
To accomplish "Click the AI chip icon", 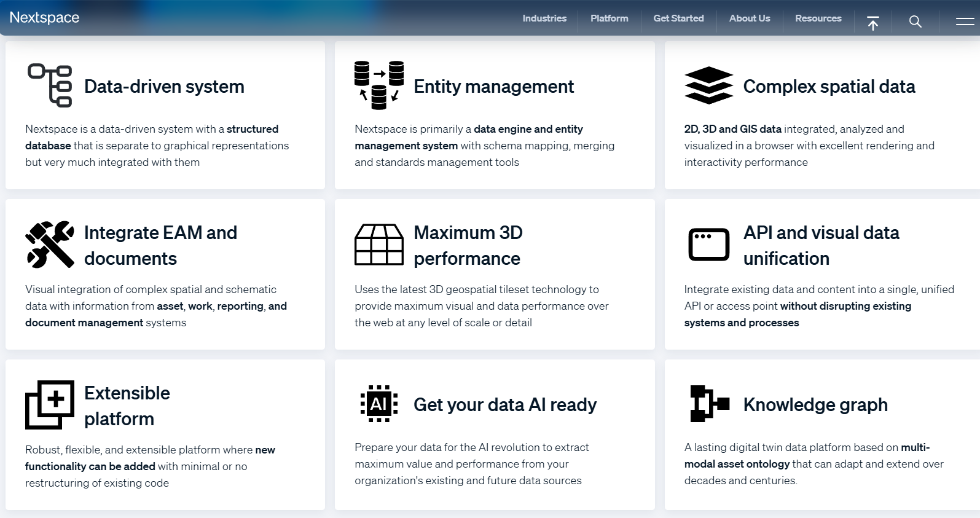I will pyautogui.click(x=379, y=404).
